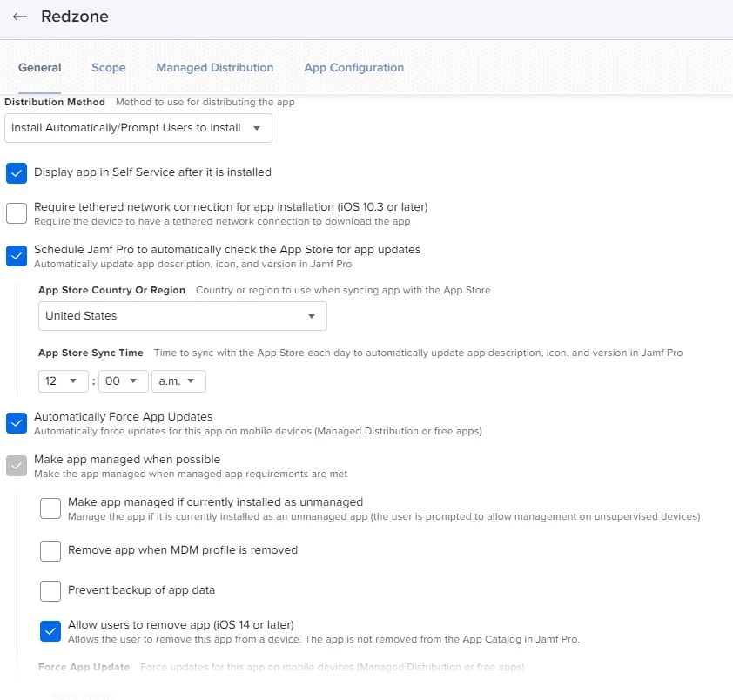Uncheck Allow users to remove app

[x=50, y=631]
